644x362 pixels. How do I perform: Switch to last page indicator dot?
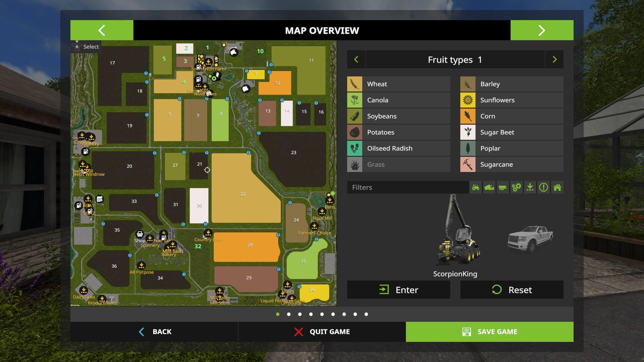[366, 314]
